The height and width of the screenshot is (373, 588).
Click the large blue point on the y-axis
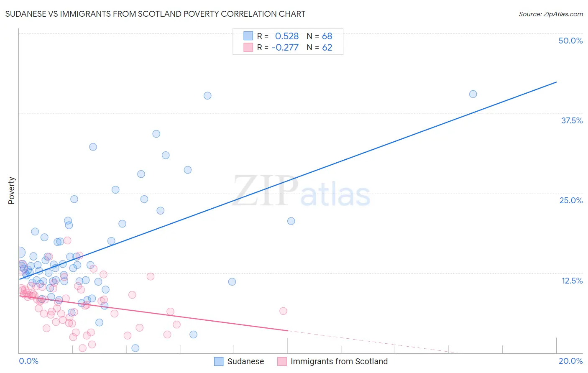[x=20, y=253]
